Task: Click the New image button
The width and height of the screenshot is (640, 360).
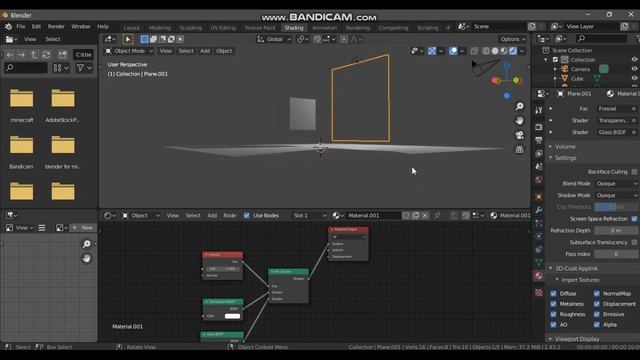Action: [83, 228]
